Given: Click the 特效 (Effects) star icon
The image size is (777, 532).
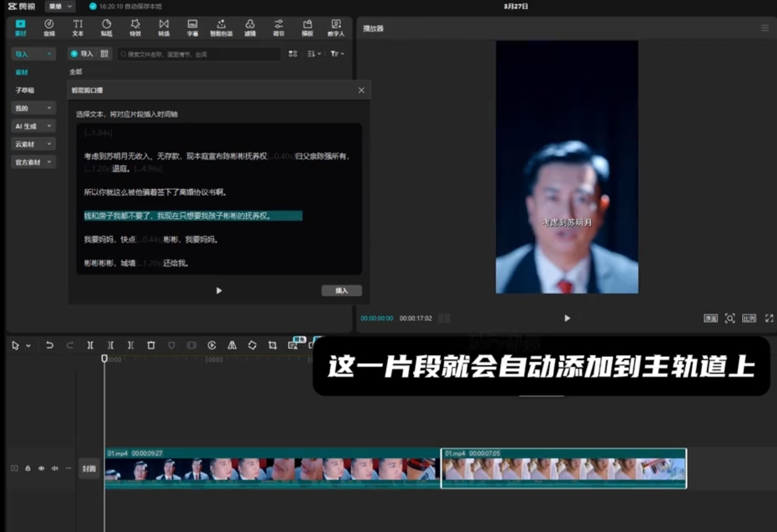Looking at the screenshot, I should (135, 27).
